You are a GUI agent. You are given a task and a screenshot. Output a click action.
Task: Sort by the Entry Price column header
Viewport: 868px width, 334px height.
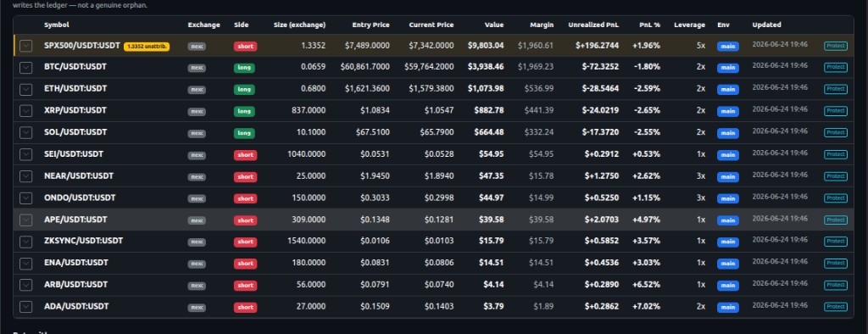(371, 25)
